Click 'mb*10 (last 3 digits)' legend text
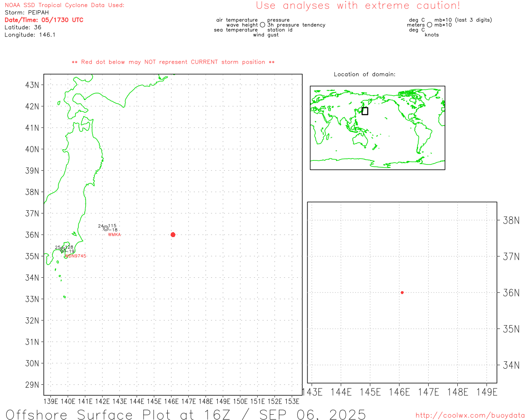The height and width of the screenshot is (420, 525). pyautogui.click(x=463, y=20)
